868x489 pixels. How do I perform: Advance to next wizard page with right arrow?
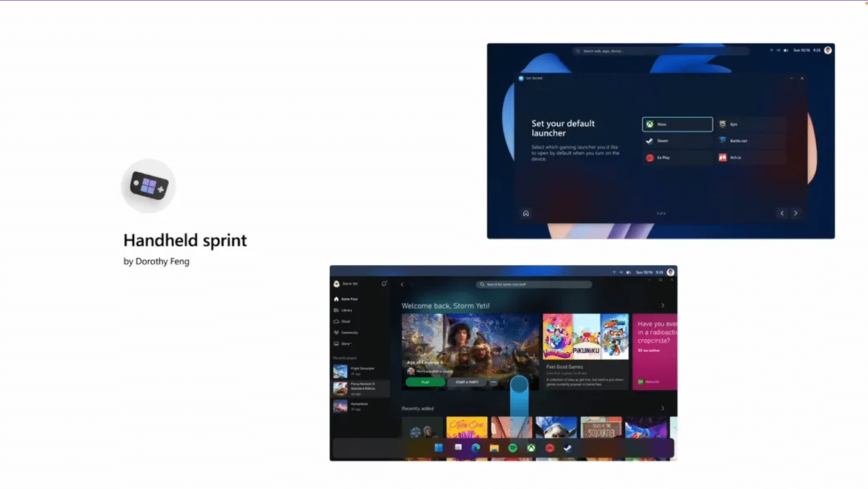point(796,213)
